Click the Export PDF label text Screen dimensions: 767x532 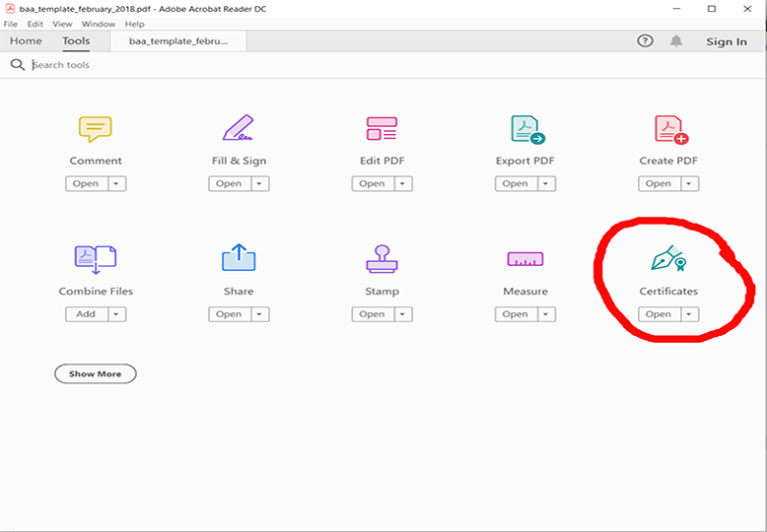(525, 161)
